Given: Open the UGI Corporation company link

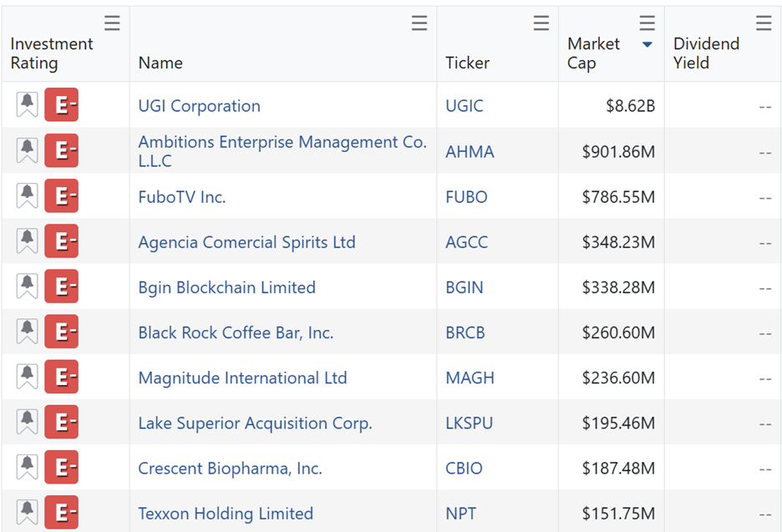Looking at the screenshot, I should pos(199,106).
